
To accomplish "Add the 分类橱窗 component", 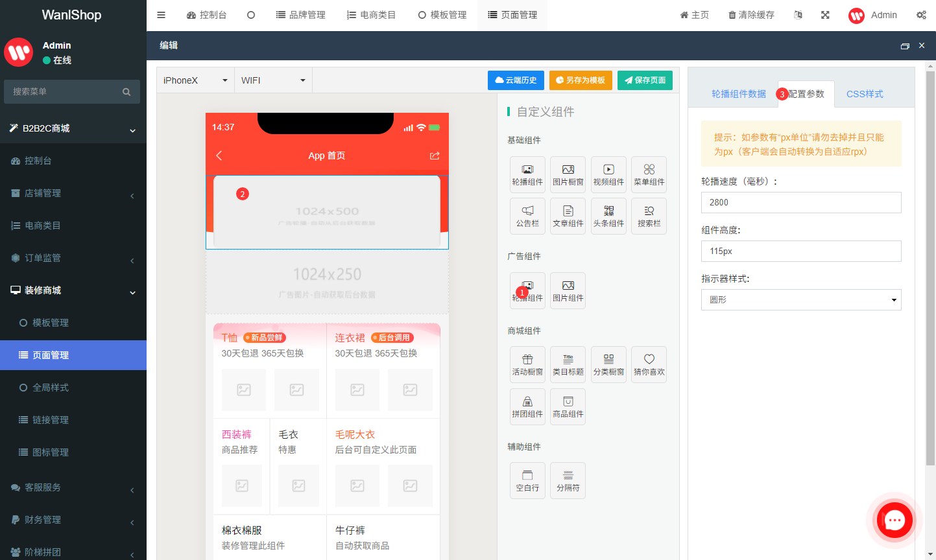I will tap(608, 364).
